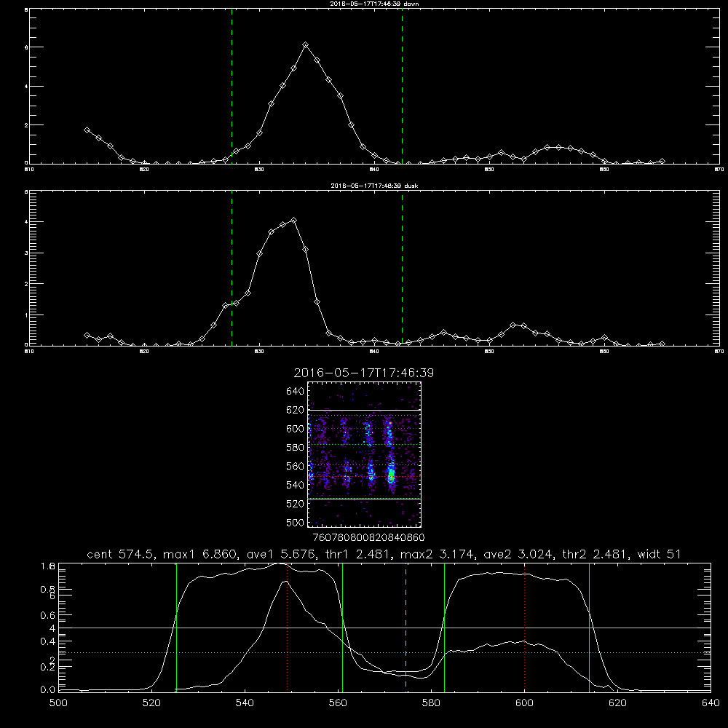The image size is (728, 728).
Task: Click the upper white boundary line in spectral image
Action: click(365, 410)
